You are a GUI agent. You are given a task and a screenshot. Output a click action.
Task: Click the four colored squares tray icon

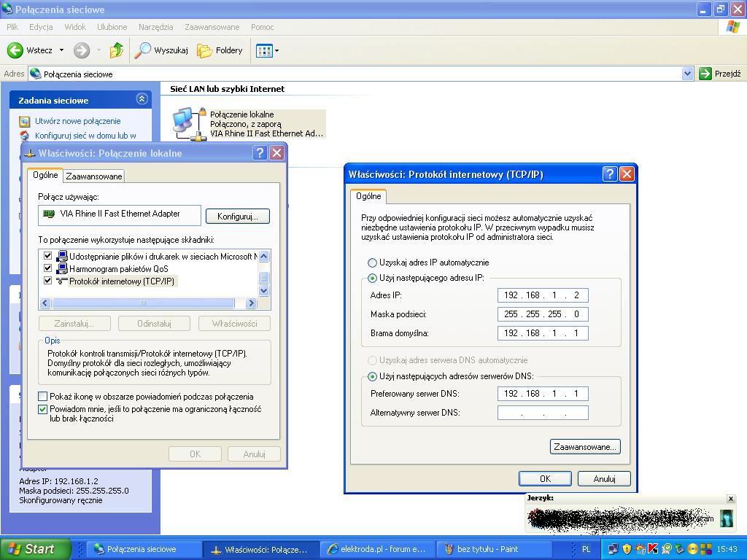coord(706,549)
